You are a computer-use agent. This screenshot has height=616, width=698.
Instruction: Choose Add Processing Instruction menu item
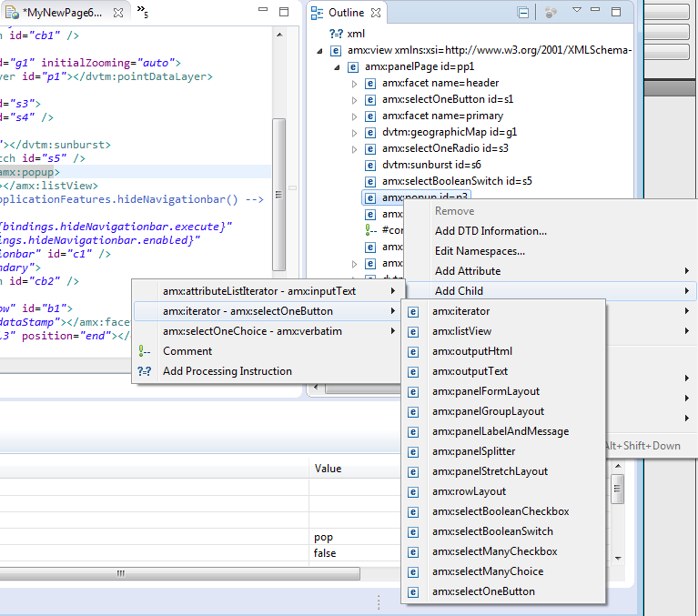pos(268,371)
